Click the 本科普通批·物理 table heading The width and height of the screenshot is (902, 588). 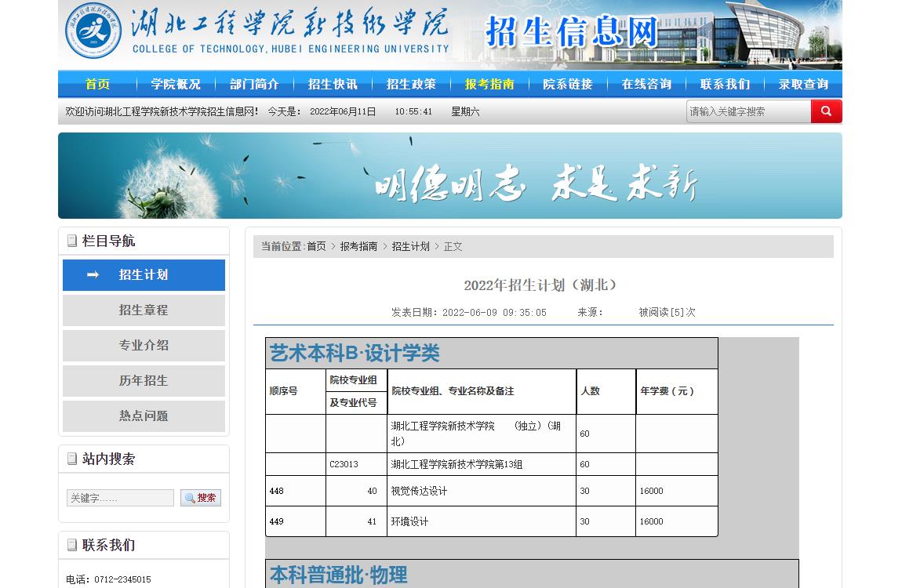coord(339,575)
